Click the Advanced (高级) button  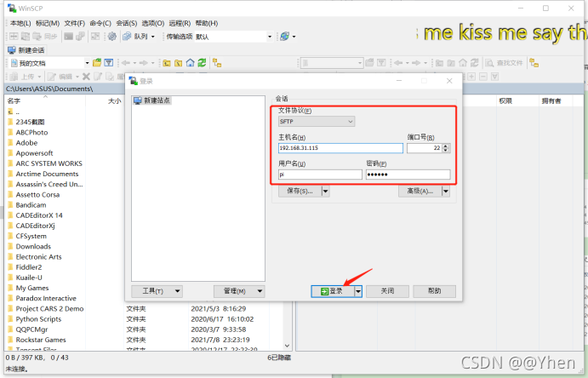click(x=420, y=192)
